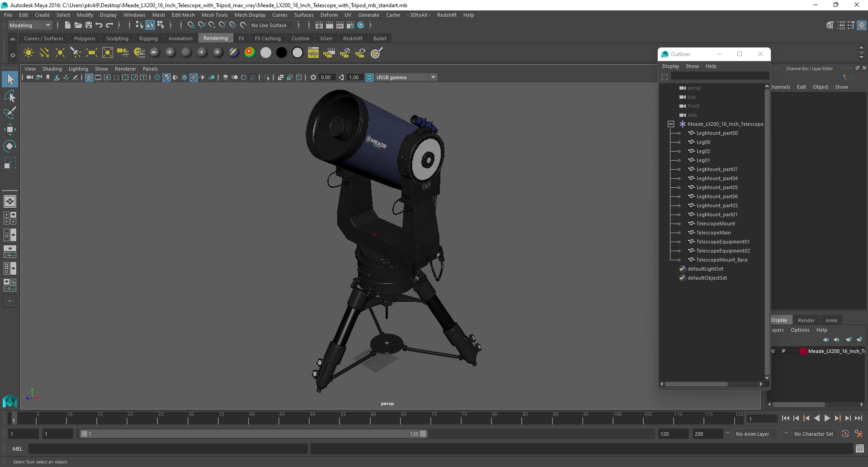Snap to grids icon in status line
The width and height of the screenshot is (868, 467).
coord(191,25)
